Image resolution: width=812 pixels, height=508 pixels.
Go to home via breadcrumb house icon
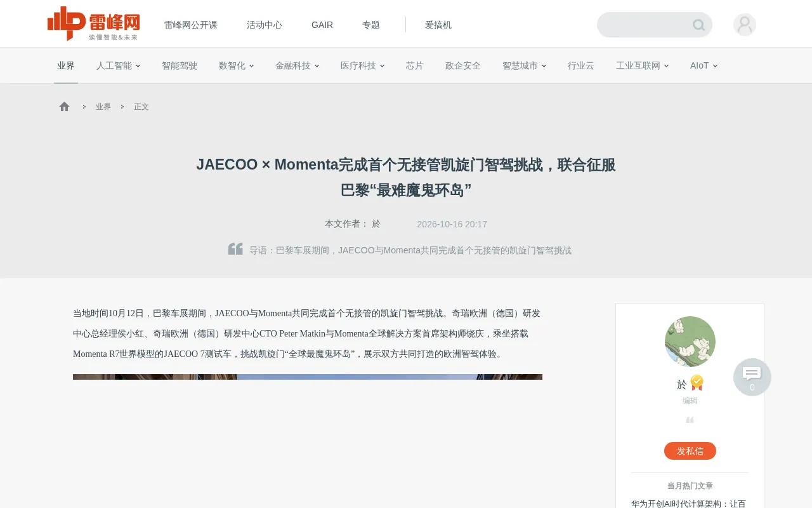[64, 107]
